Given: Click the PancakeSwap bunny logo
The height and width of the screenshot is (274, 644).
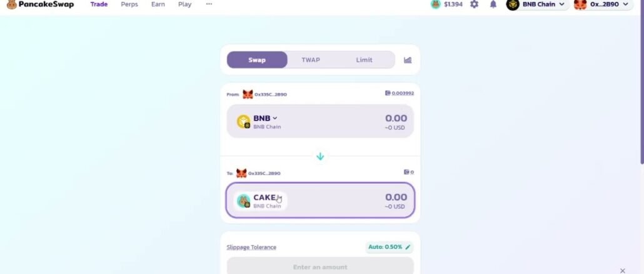Looking at the screenshot, I should (12, 4).
